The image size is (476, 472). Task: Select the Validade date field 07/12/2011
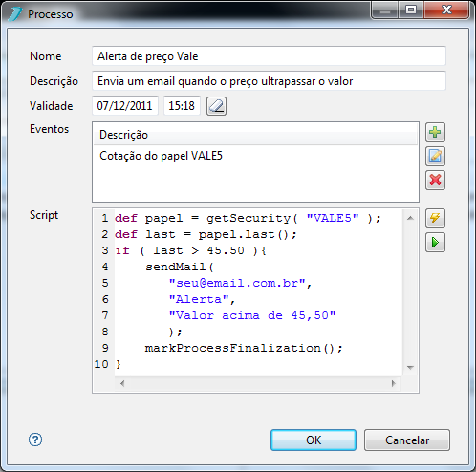click(125, 105)
